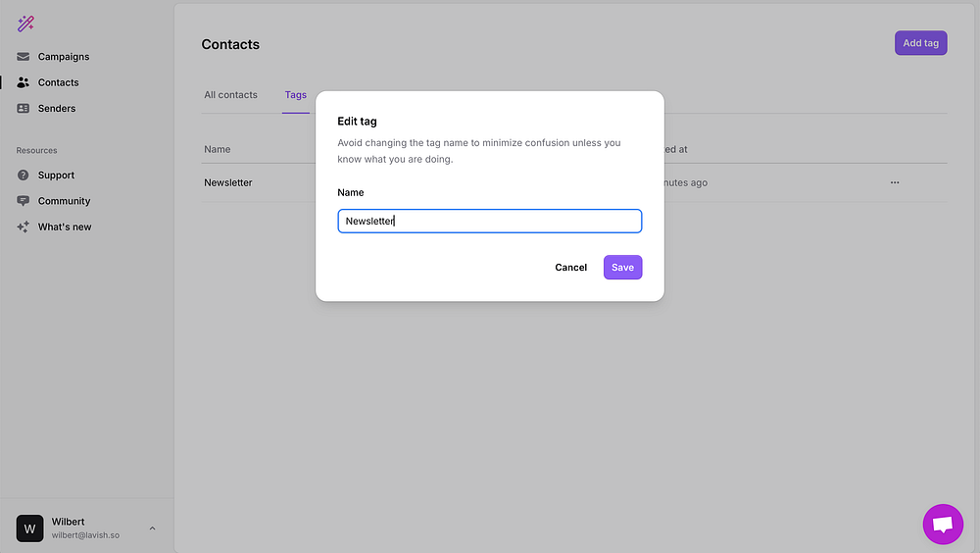Image resolution: width=980 pixels, height=553 pixels.
Task: Expand the Wilbert account menu chevron
Action: [x=152, y=528]
